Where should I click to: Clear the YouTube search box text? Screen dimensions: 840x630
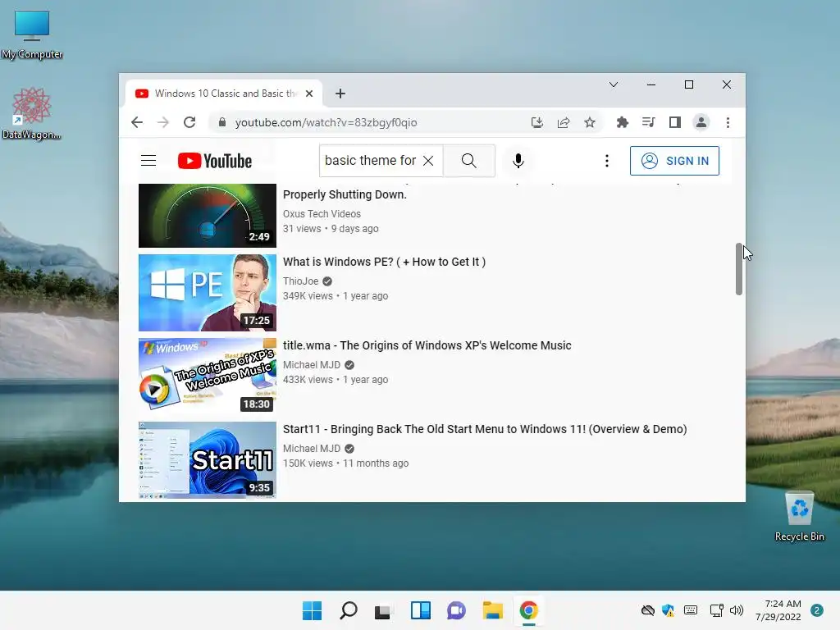point(428,161)
